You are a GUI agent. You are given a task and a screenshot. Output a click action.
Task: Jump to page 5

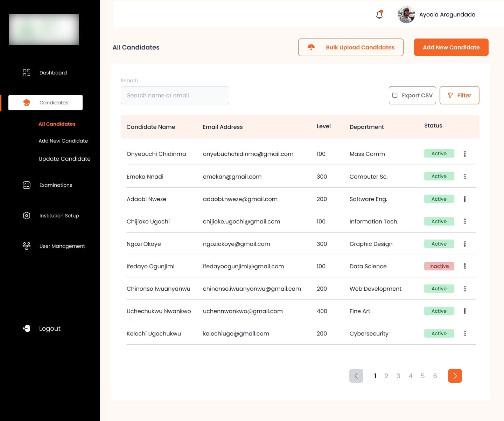click(423, 376)
